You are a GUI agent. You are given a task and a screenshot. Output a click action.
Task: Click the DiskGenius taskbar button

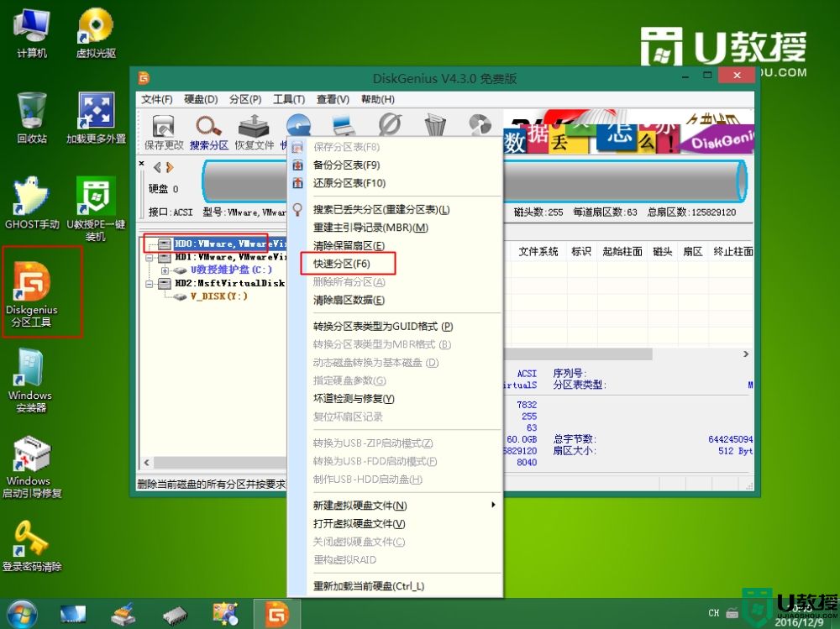click(x=277, y=614)
